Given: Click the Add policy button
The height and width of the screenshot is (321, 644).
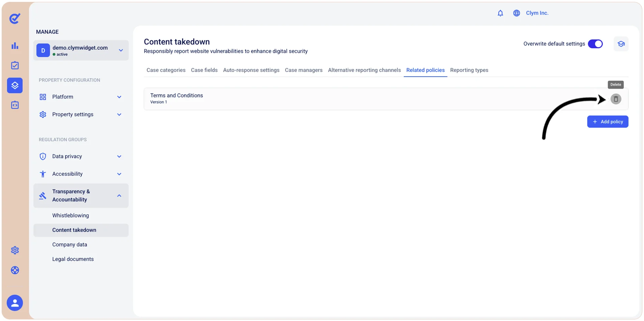Looking at the screenshot, I should point(608,122).
